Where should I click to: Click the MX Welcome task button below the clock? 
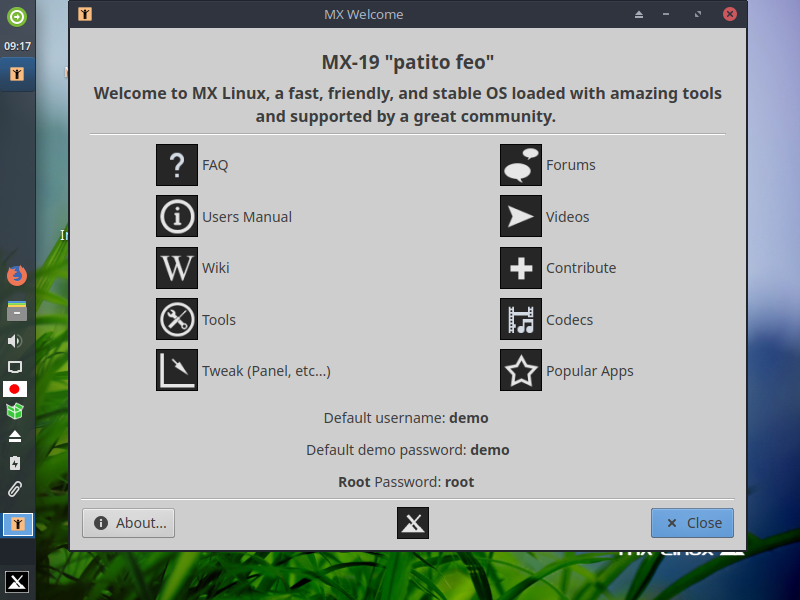17,74
